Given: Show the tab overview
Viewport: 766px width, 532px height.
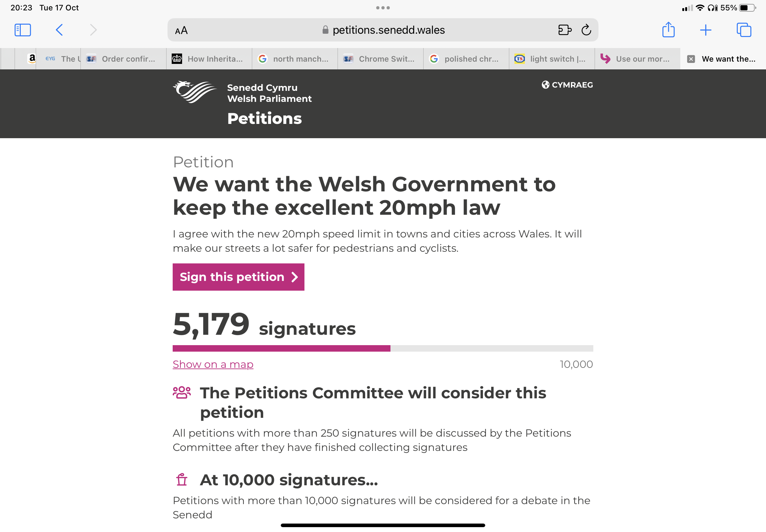Looking at the screenshot, I should 744,30.
